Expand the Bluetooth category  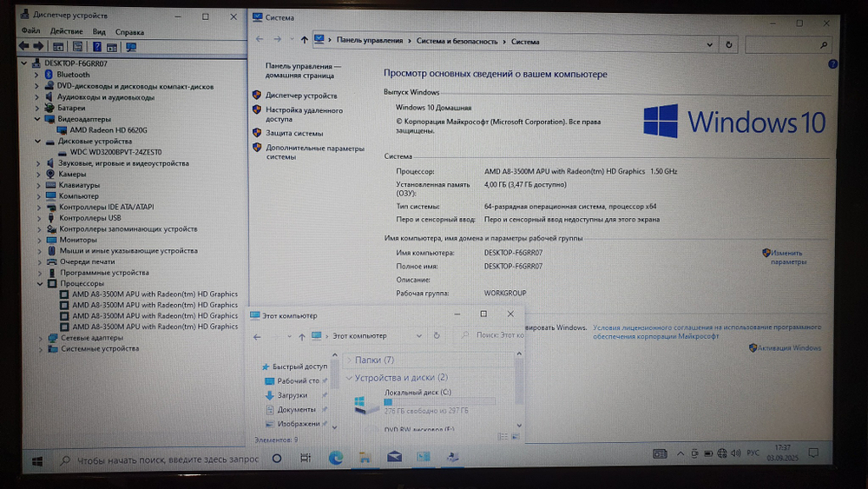click(x=36, y=74)
